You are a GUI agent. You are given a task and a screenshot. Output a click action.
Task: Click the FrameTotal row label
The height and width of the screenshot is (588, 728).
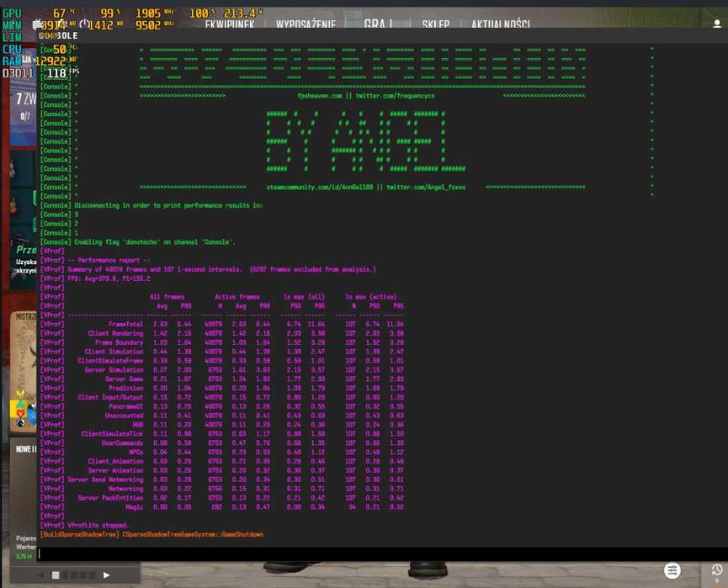tap(125, 324)
